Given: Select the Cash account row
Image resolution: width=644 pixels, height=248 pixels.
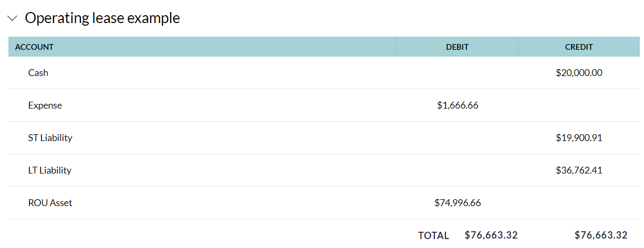Looking at the screenshot, I should tap(38, 73).
